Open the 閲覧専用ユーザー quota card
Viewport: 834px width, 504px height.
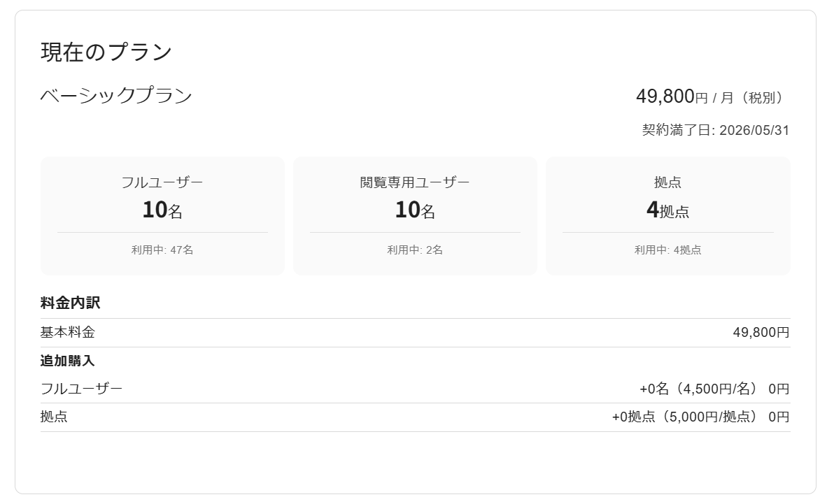click(x=415, y=216)
